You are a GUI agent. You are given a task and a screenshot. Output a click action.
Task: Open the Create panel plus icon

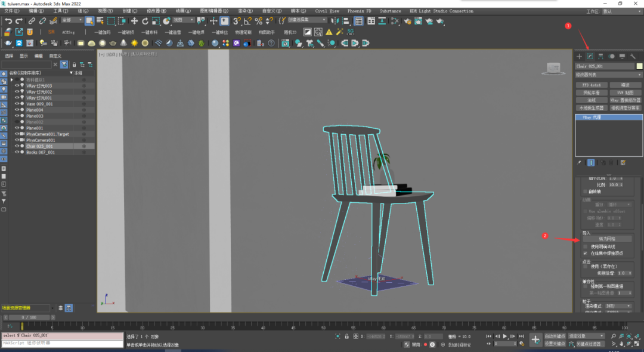[578, 56]
